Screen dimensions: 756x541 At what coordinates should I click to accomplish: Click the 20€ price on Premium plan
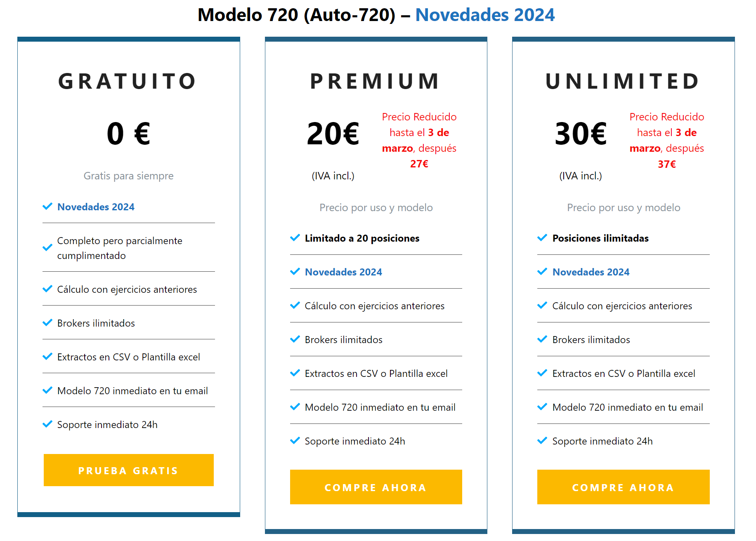tap(333, 133)
